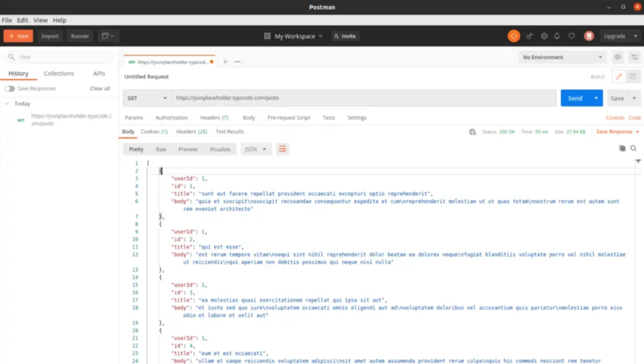This screenshot has height=364, width=644.
Task: Open the notifications bell icon
Action: [557, 36]
